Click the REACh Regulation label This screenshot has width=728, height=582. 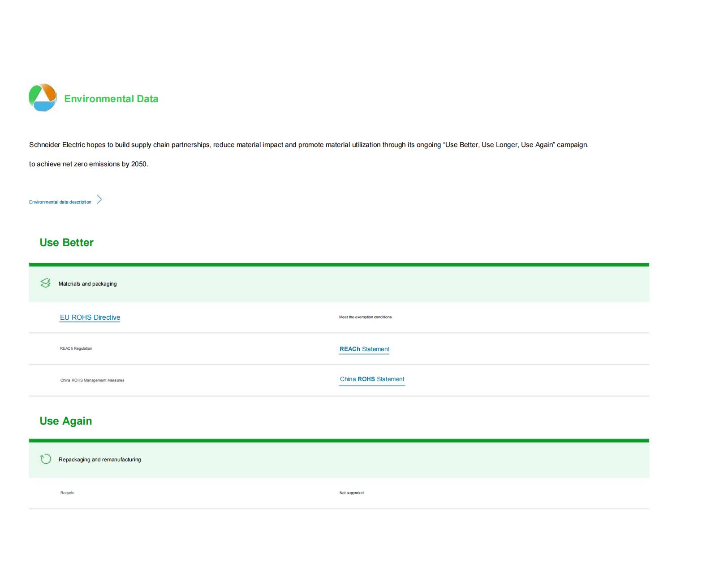pyautogui.click(x=76, y=348)
